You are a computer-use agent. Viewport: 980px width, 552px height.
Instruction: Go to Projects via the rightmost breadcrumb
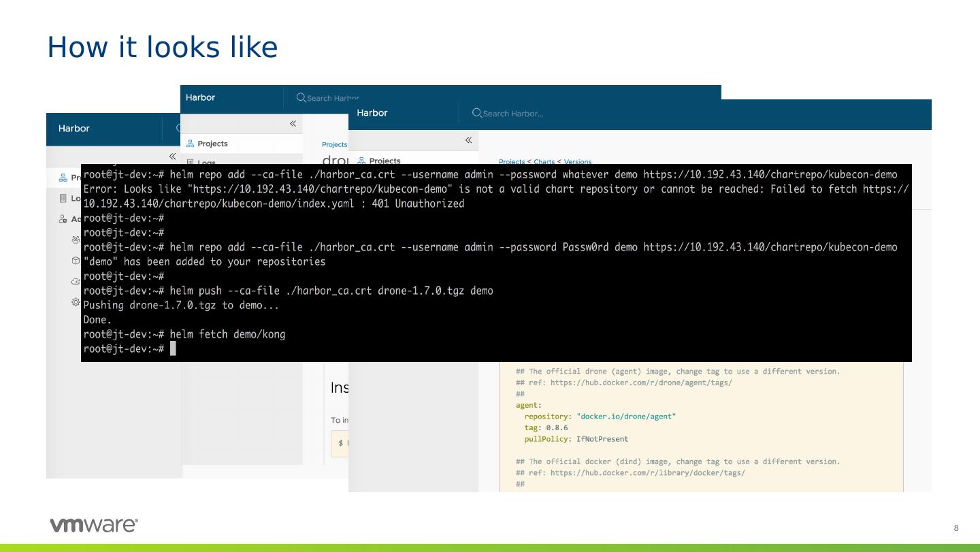tap(511, 162)
